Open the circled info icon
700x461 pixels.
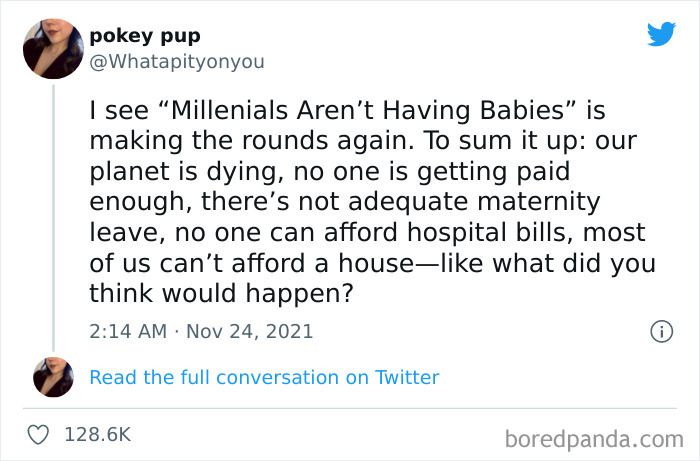click(660, 331)
